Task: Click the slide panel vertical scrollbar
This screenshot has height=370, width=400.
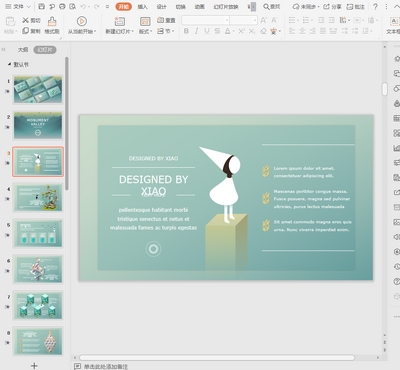Action: [67, 123]
